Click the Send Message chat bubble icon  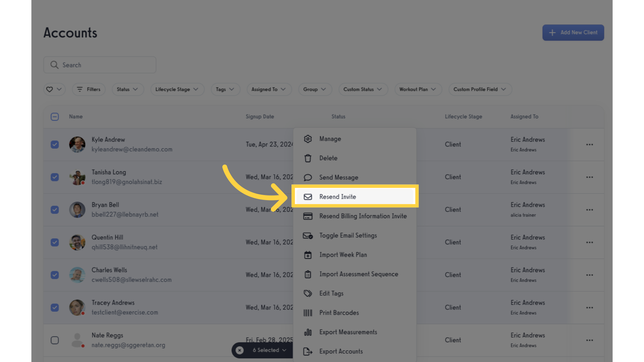(x=308, y=178)
